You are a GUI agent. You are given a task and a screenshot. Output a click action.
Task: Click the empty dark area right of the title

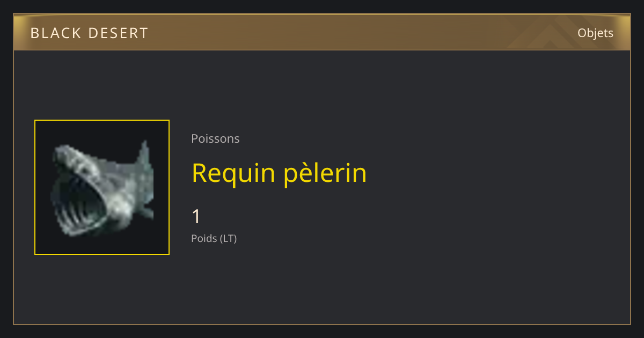[494, 173]
